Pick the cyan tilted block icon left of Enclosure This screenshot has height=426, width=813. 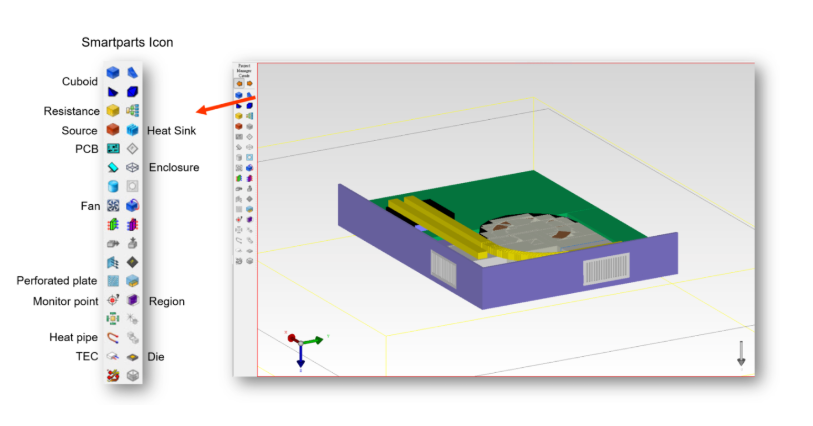(113, 167)
